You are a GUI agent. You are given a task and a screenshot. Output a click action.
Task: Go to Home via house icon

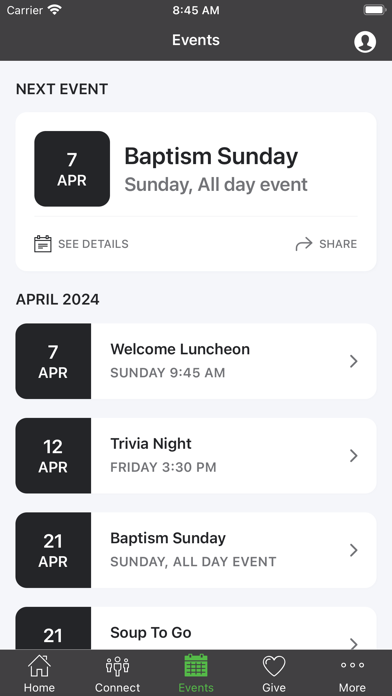pos(39,665)
